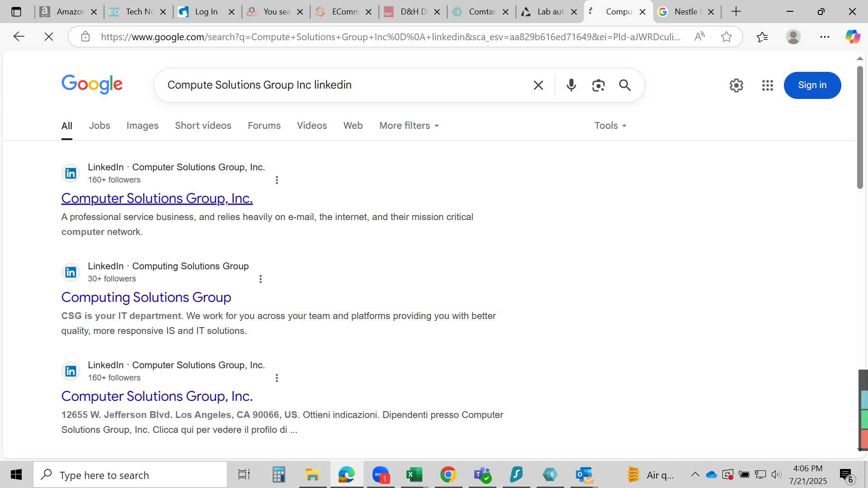Open Edge Settings and more menu
Screen dimensions: 868x488
coord(825,37)
